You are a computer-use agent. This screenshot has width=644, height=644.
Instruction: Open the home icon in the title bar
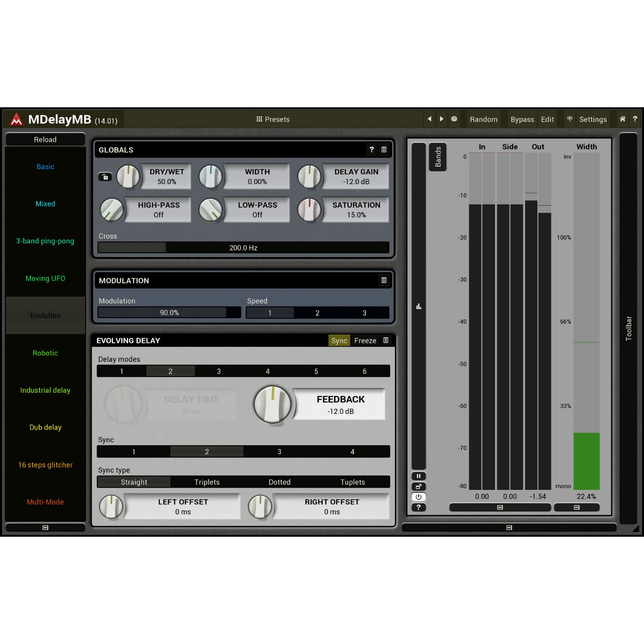(623, 119)
